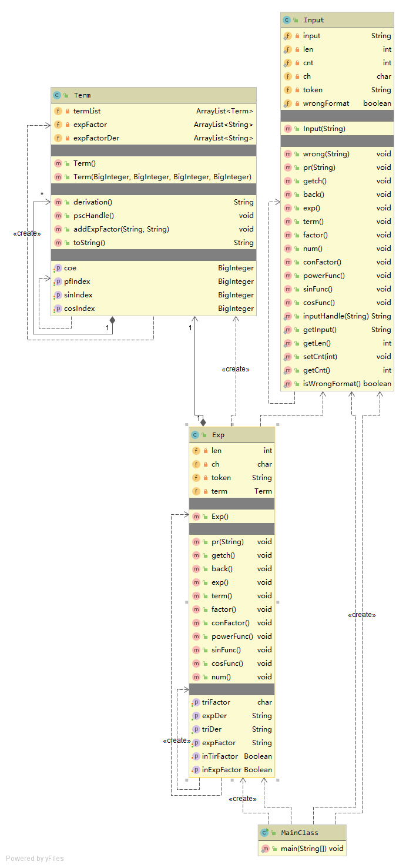Screen dimensions: 406x868
Task: Click the Input class title bar
Action: 337,20
